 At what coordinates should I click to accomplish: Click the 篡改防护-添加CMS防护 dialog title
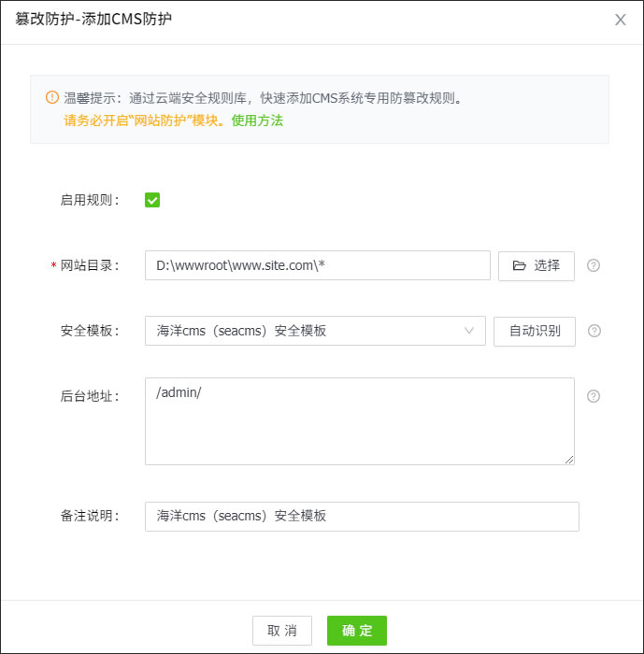(93, 20)
